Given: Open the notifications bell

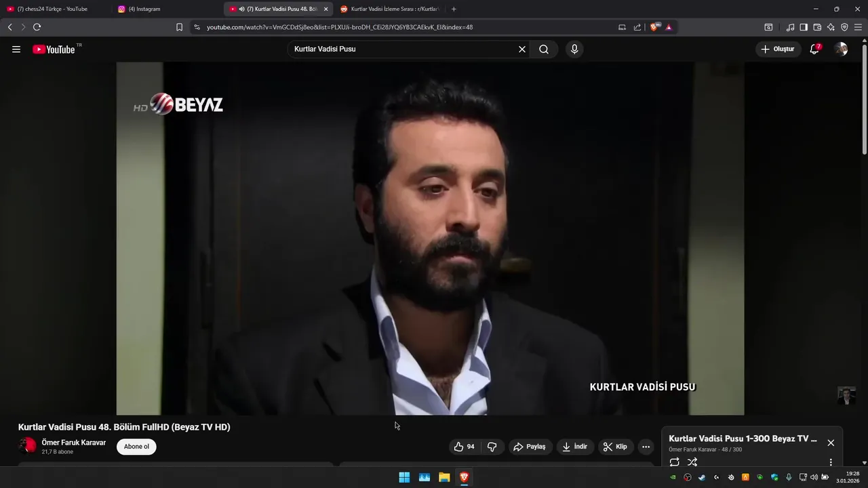Looking at the screenshot, I should [x=814, y=49].
